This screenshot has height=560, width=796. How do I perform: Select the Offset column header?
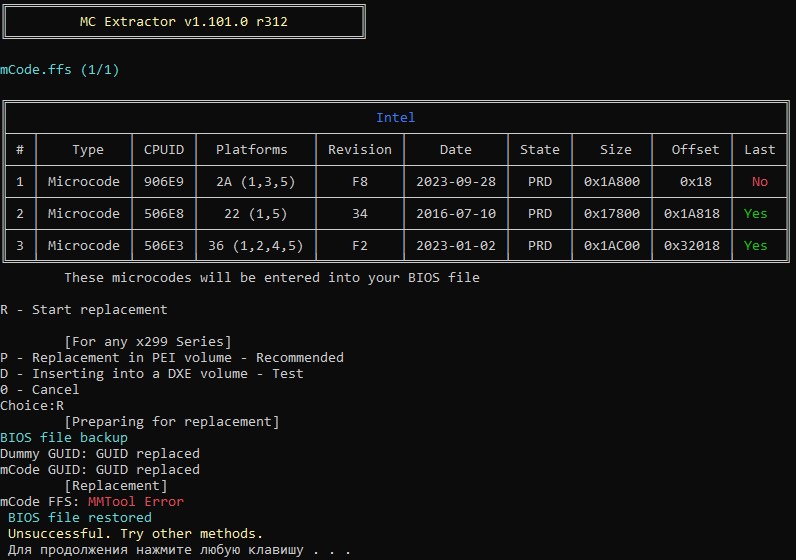[x=695, y=150]
